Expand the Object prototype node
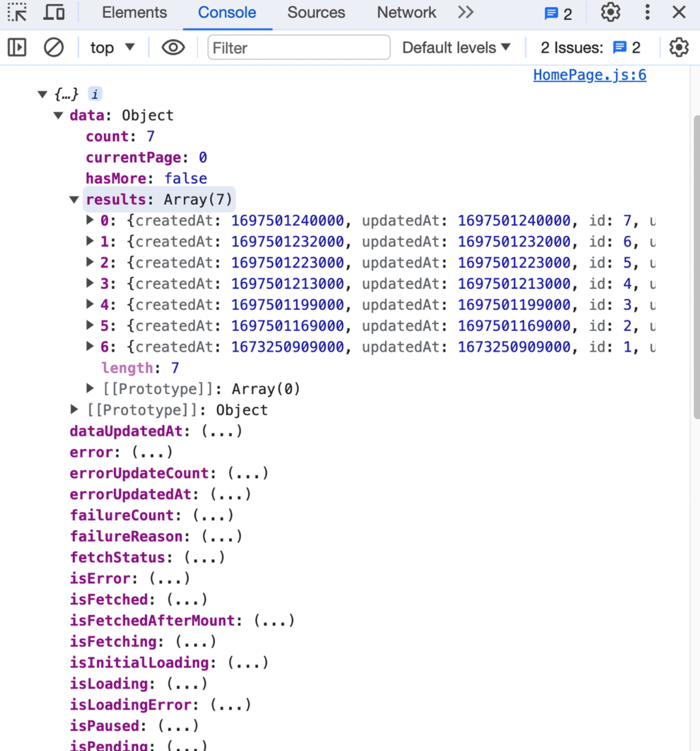The width and height of the screenshot is (700, 751). coord(74,409)
